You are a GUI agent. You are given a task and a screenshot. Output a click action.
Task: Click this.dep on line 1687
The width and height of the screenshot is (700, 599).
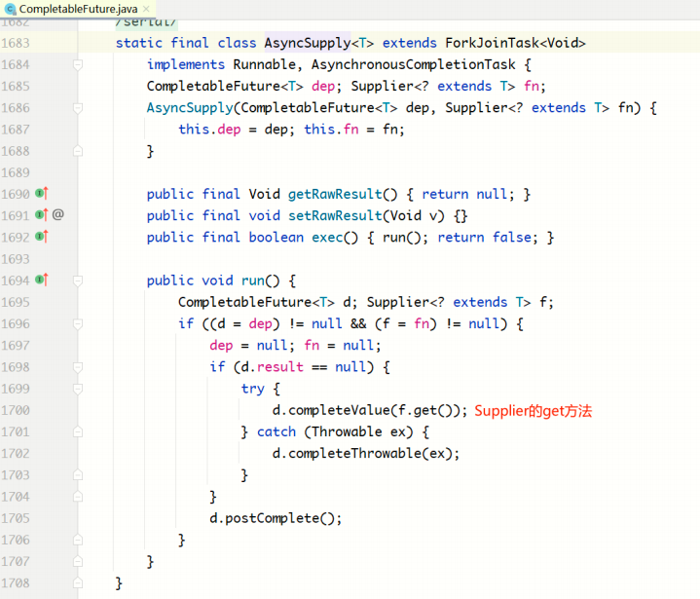pos(209,130)
